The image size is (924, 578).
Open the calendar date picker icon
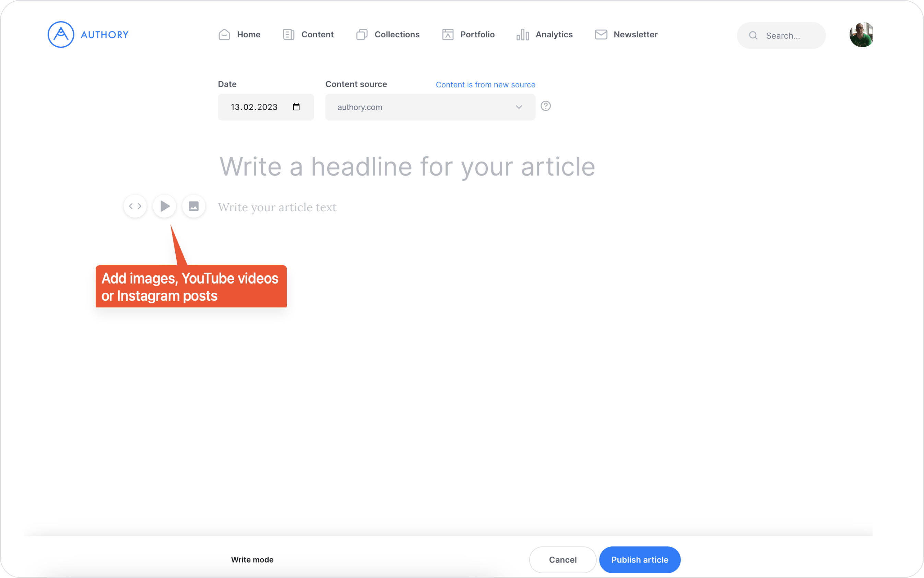pos(296,107)
